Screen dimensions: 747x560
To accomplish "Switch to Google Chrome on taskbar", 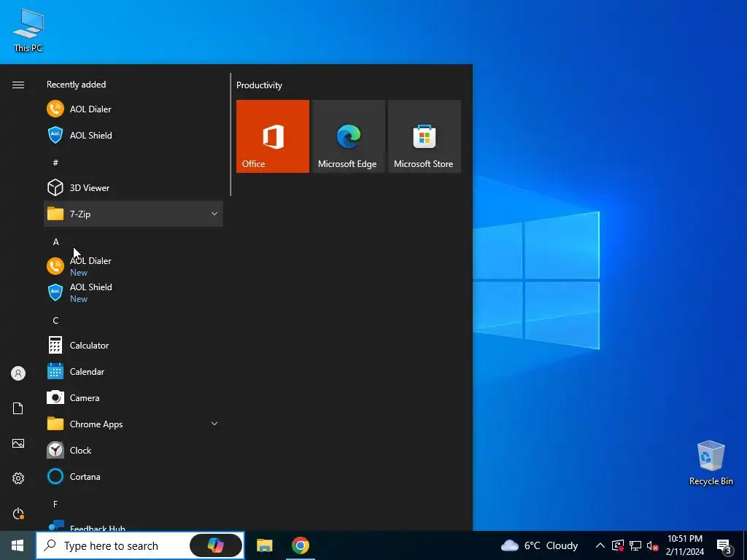I will tap(300, 545).
